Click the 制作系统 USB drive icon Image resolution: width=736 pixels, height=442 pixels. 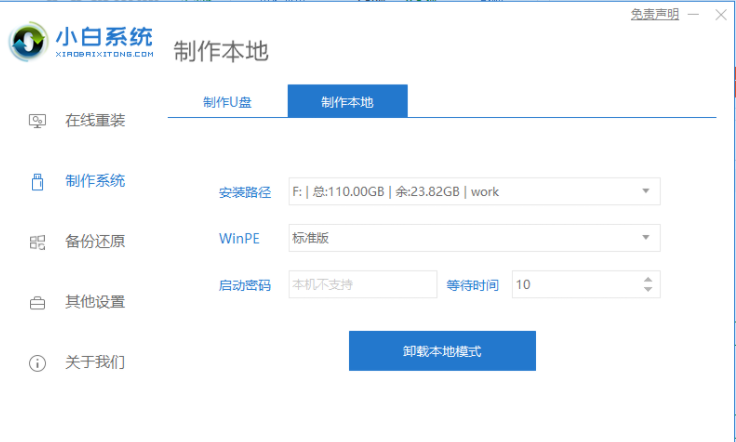tap(38, 181)
